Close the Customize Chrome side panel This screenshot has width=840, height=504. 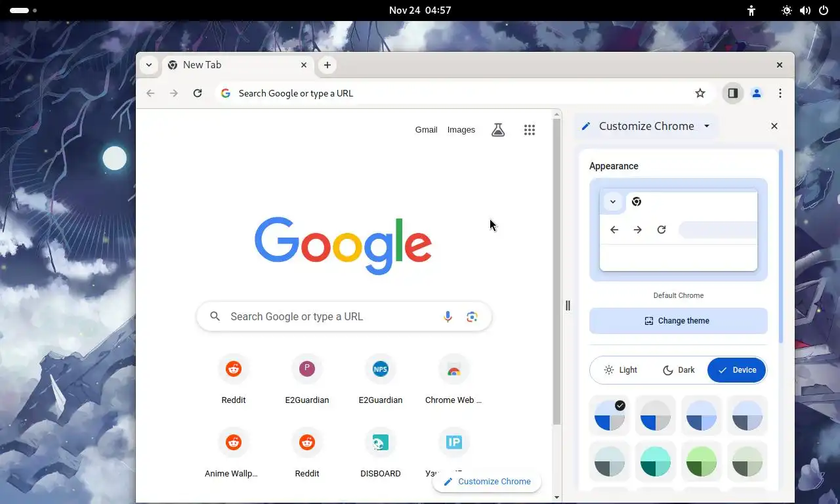pos(774,126)
